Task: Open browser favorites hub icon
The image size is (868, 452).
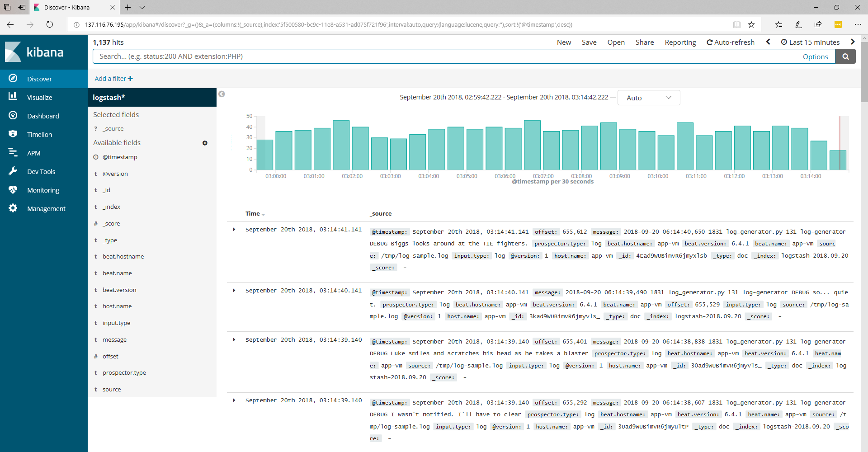Action: pos(778,24)
